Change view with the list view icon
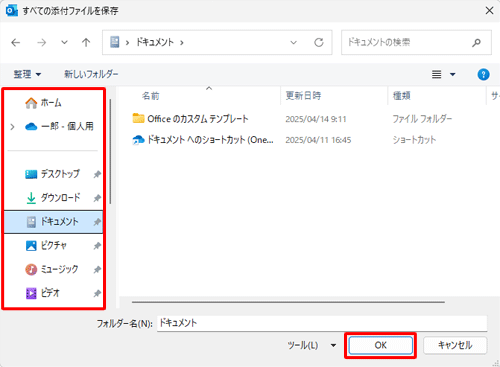 (x=437, y=74)
